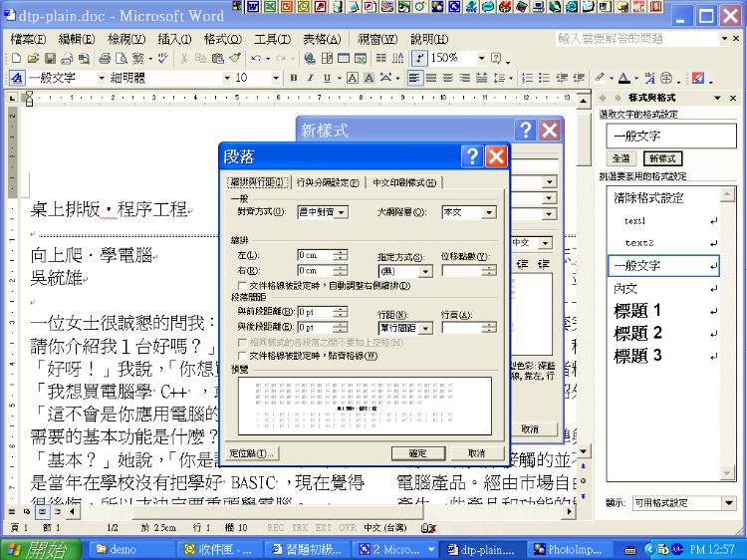
Task: Toggle Bold formatting
Action: pos(294,78)
